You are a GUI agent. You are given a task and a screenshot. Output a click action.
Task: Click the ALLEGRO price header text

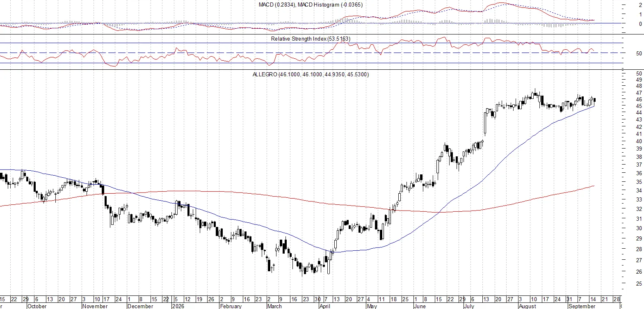click(311, 75)
